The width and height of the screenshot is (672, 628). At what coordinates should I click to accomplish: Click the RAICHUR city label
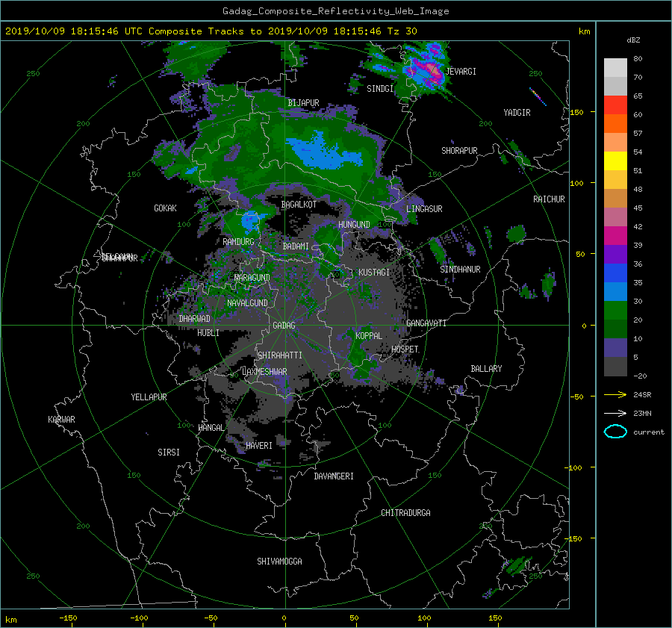[549, 199]
